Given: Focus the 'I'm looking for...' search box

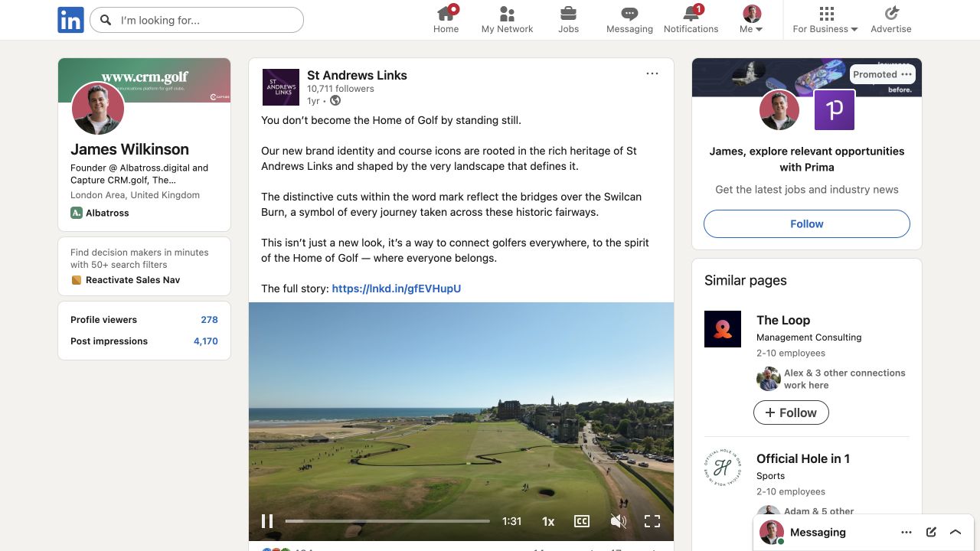Looking at the screenshot, I should click(197, 20).
